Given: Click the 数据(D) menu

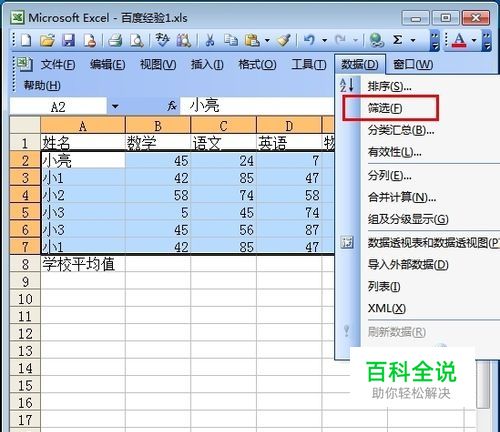Looking at the screenshot, I should point(360,64).
